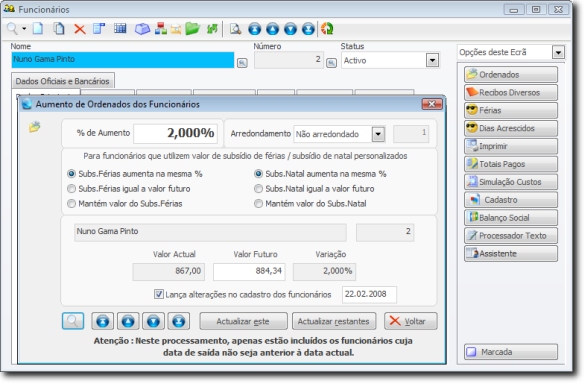Screen dimensions: 584x385
Task: Click the Imprimir button
Action: pos(511,146)
